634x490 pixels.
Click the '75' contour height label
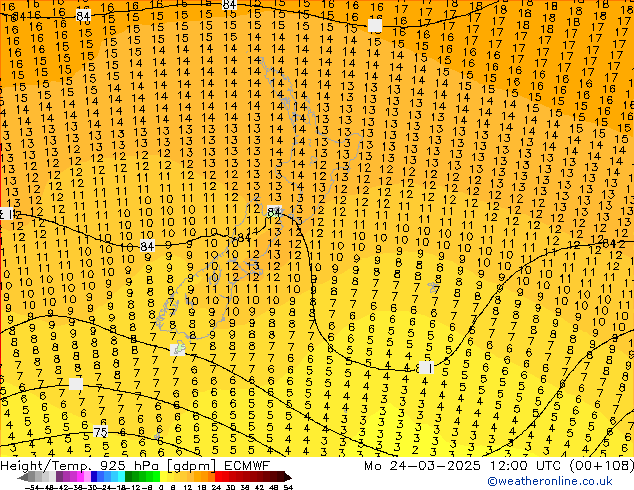[x=100, y=432]
